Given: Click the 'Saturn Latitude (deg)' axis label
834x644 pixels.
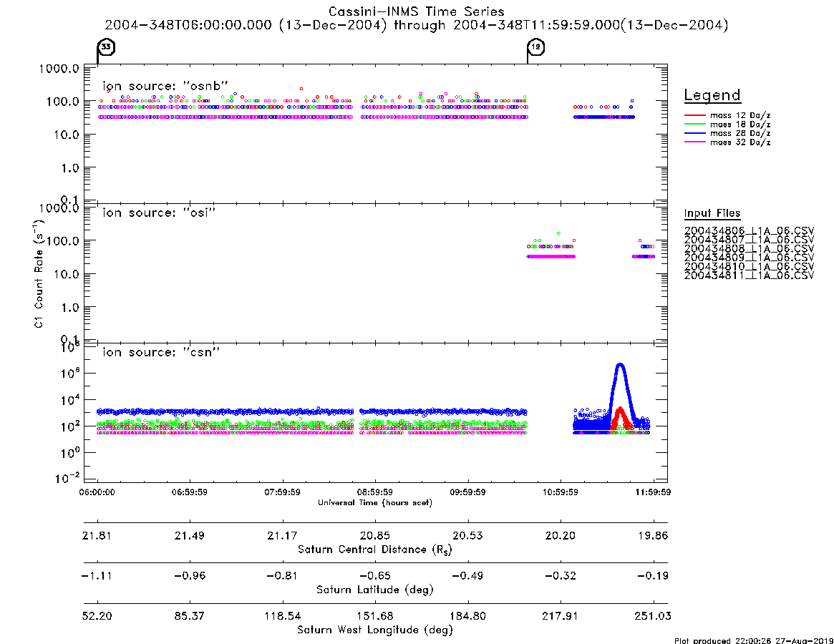Looking at the screenshot, I should coord(375,590).
